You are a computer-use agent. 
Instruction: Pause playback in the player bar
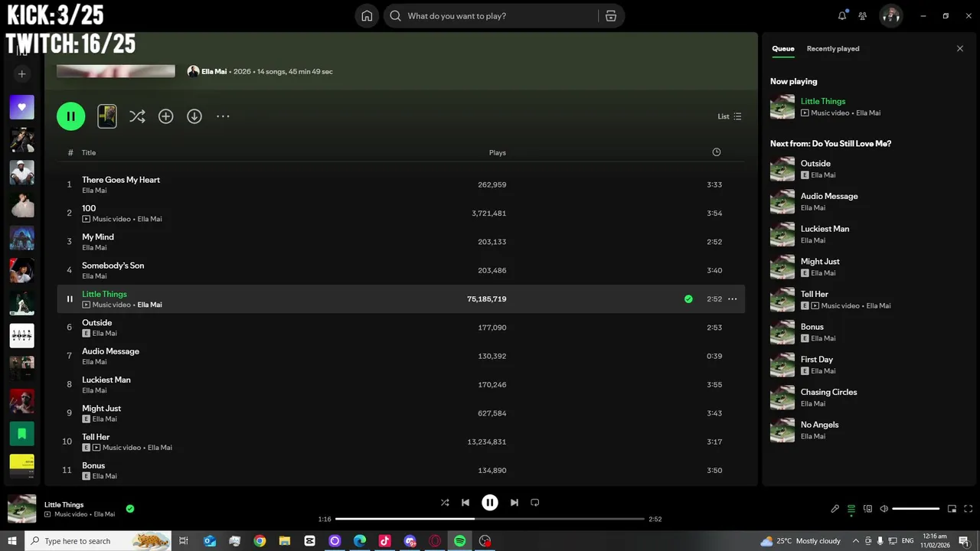click(x=490, y=503)
